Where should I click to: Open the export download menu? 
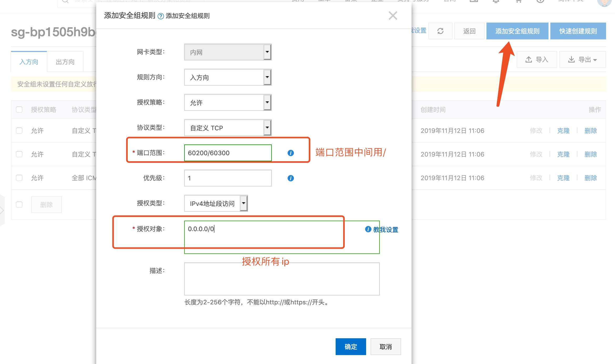pyautogui.click(x=582, y=60)
